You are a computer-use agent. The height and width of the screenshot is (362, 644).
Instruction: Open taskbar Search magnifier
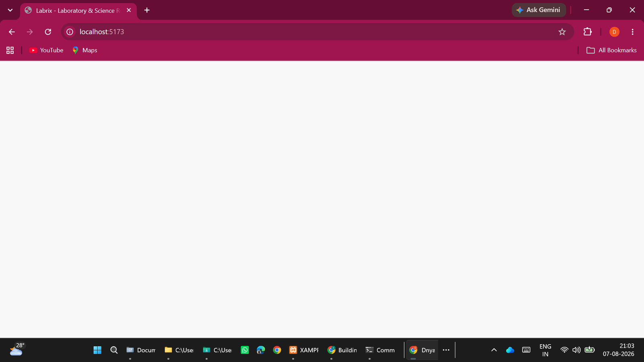(114, 350)
